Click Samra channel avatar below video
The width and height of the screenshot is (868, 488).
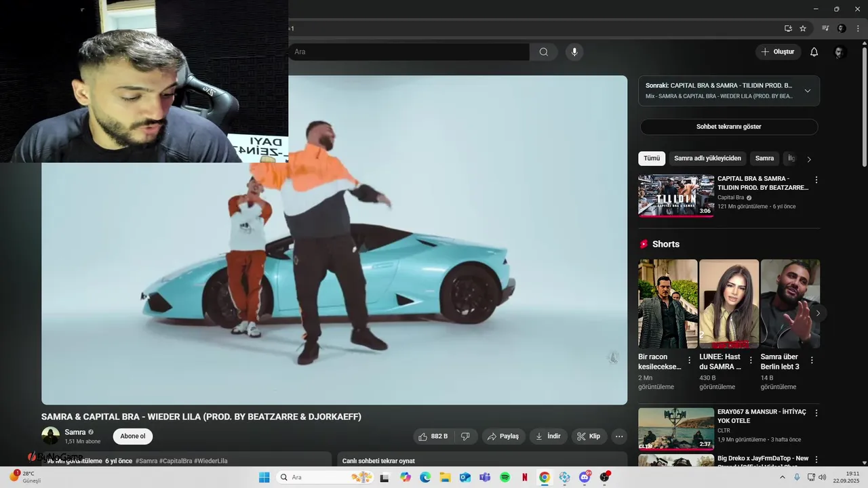50,436
